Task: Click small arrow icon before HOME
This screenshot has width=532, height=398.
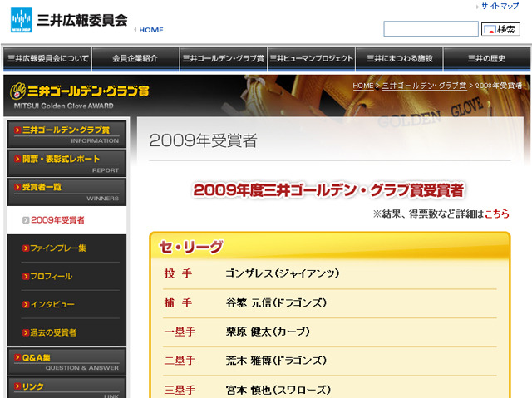Action: pos(135,30)
